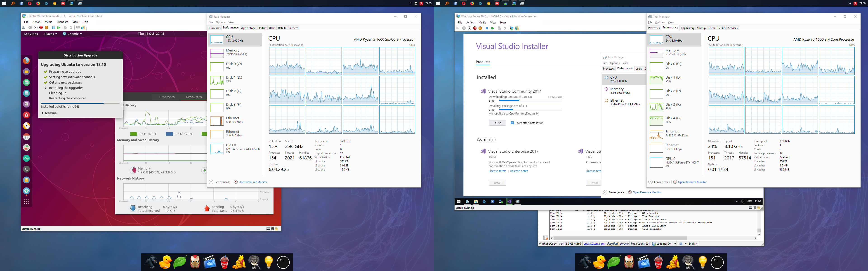Open help dropdown arrow in WinRoboCopy status bar
This screenshot has height=271, width=868.
686,244
